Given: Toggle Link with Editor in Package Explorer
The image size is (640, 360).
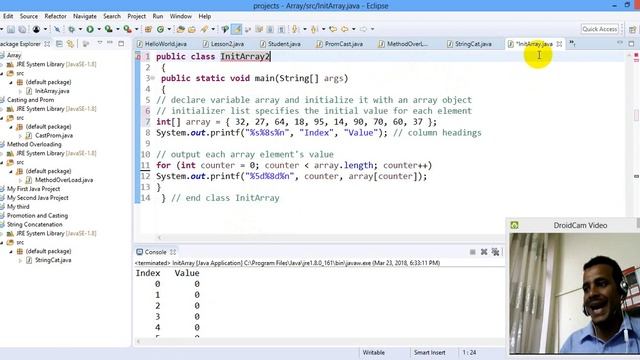Looking at the screenshot, I should pyautogui.click(x=71, y=44).
